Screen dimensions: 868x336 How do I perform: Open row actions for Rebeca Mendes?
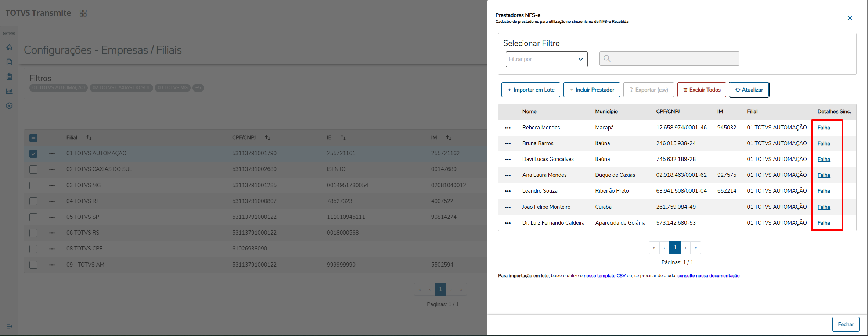click(x=508, y=128)
